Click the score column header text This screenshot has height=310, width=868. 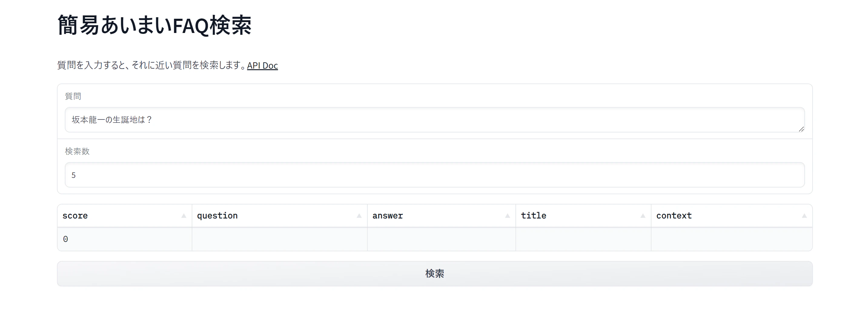pyautogui.click(x=75, y=216)
